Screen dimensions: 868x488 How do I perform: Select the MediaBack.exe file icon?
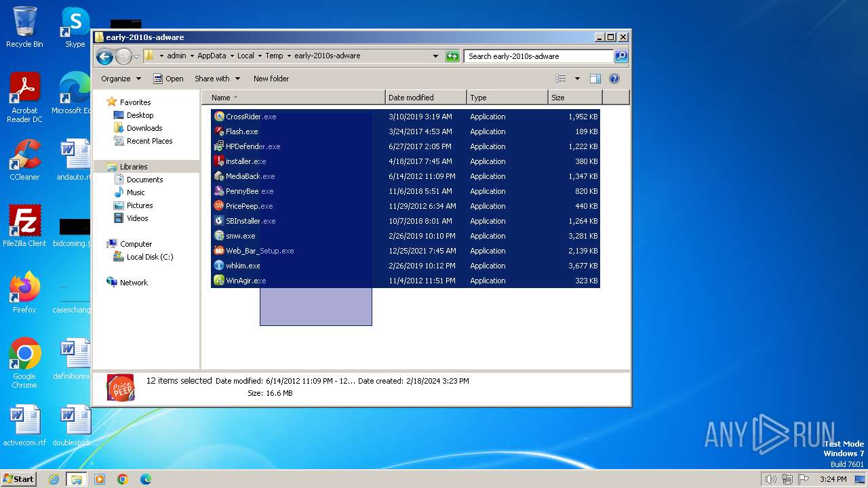pyautogui.click(x=219, y=176)
